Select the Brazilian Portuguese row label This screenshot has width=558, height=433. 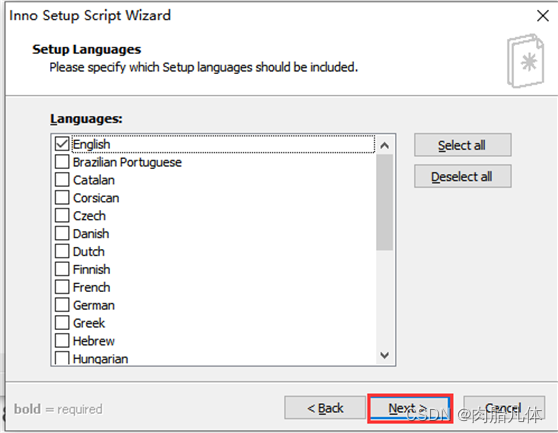127,162
